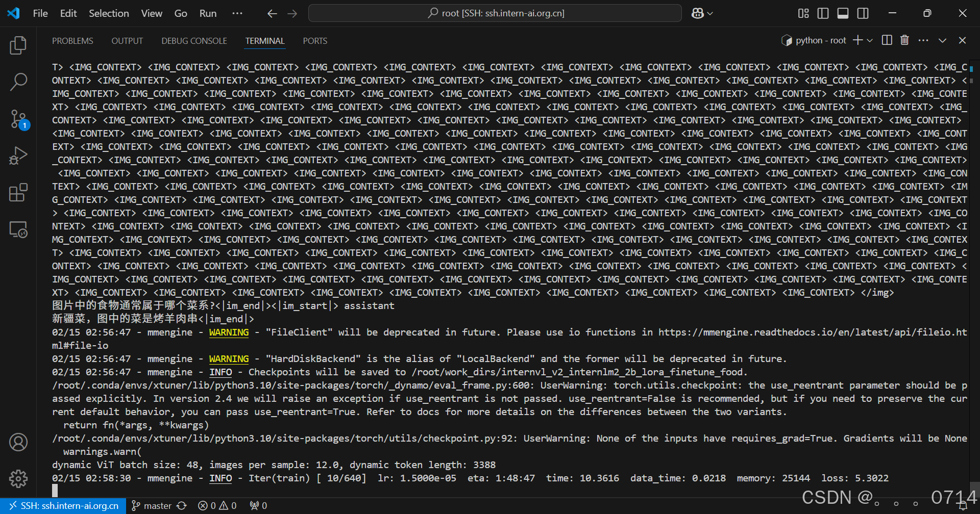This screenshot has width=980, height=514.
Task: Open the View menu
Action: [x=152, y=13]
